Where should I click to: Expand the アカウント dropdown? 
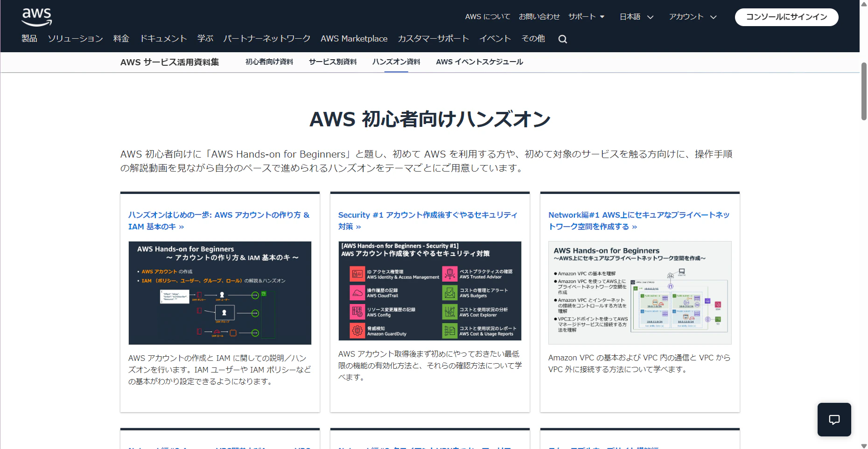[693, 17]
